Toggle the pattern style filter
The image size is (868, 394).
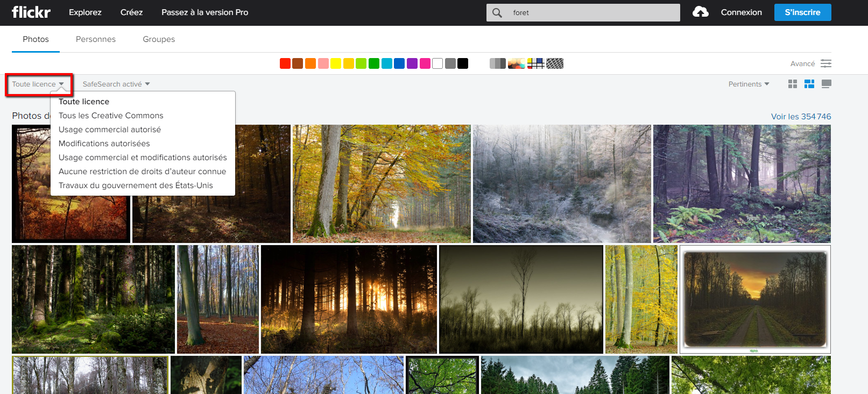[x=555, y=63]
